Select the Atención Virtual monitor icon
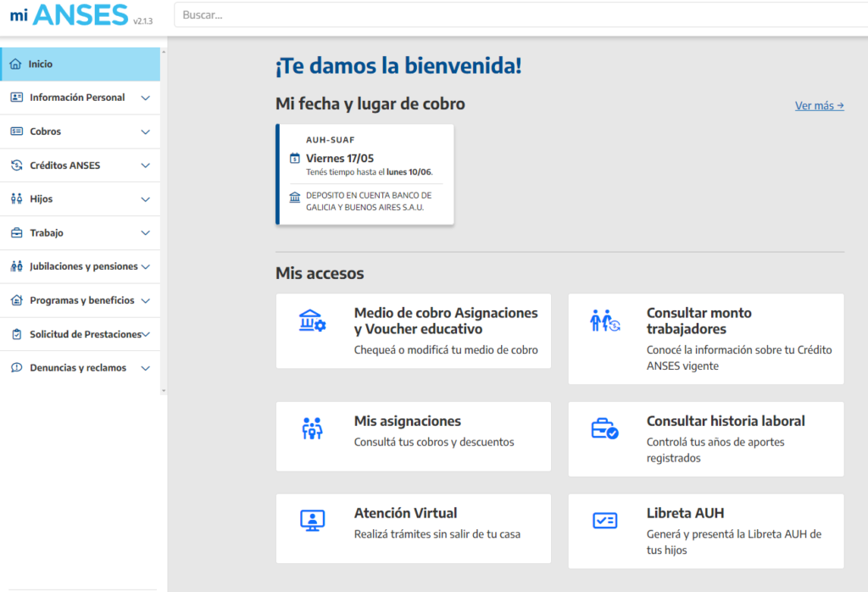This screenshot has height=592, width=868. [x=312, y=517]
